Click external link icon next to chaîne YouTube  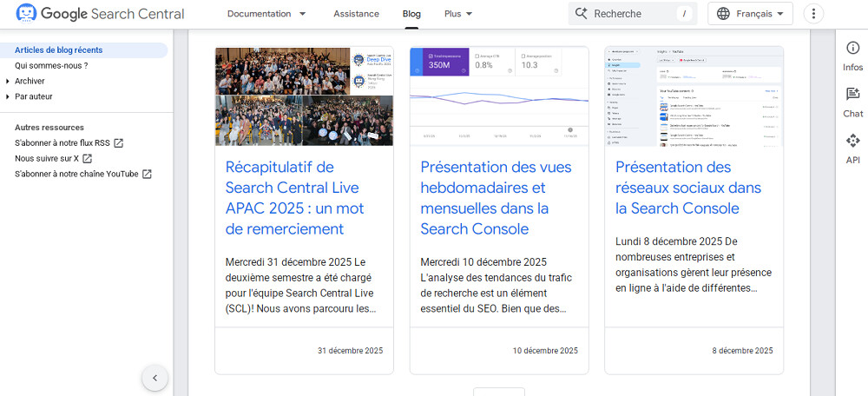[147, 174]
